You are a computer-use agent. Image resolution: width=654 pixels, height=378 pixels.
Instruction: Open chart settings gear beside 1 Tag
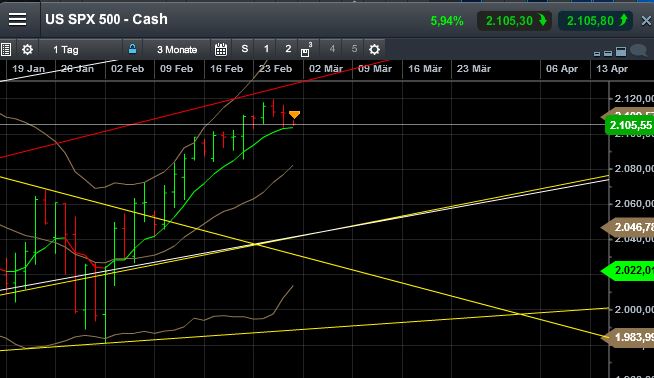(28, 50)
